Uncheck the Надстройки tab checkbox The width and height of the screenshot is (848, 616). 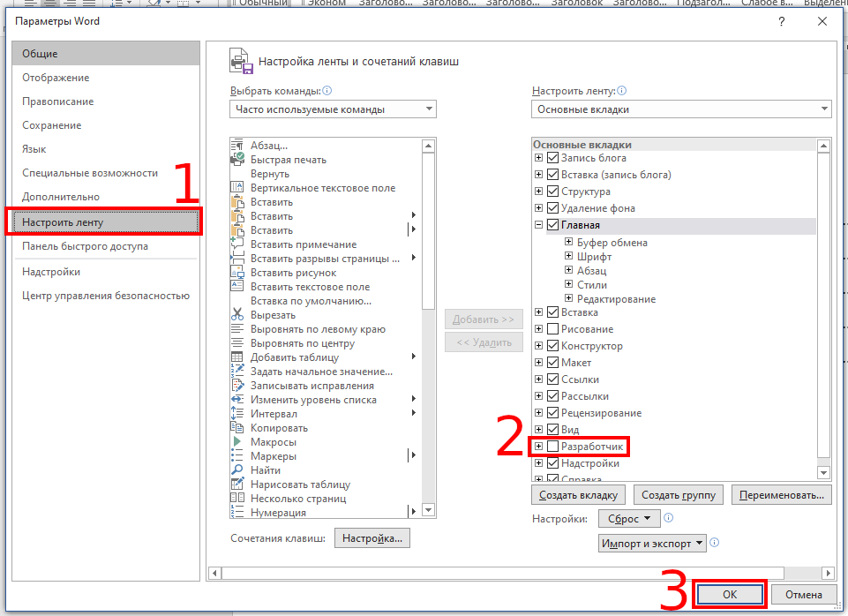click(x=552, y=463)
